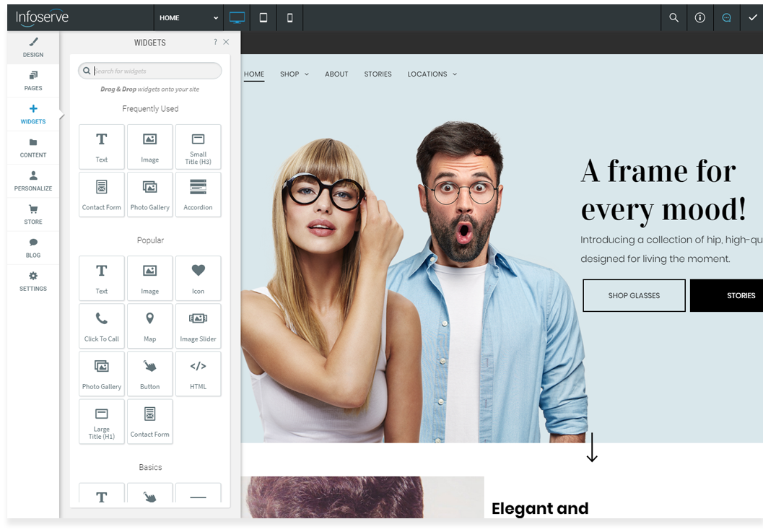Close the Widgets panel
Viewport: 763px width, 532px height.
tap(226, 43)
